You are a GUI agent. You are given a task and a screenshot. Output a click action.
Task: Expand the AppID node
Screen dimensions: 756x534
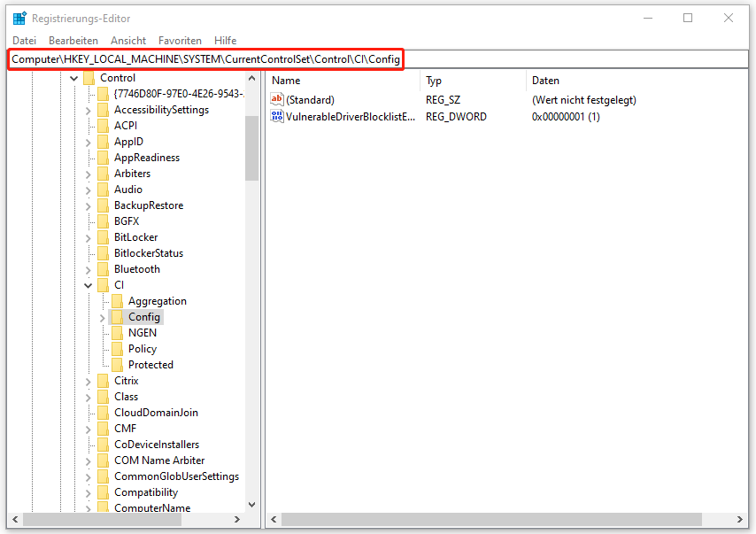tap(89, 143)
